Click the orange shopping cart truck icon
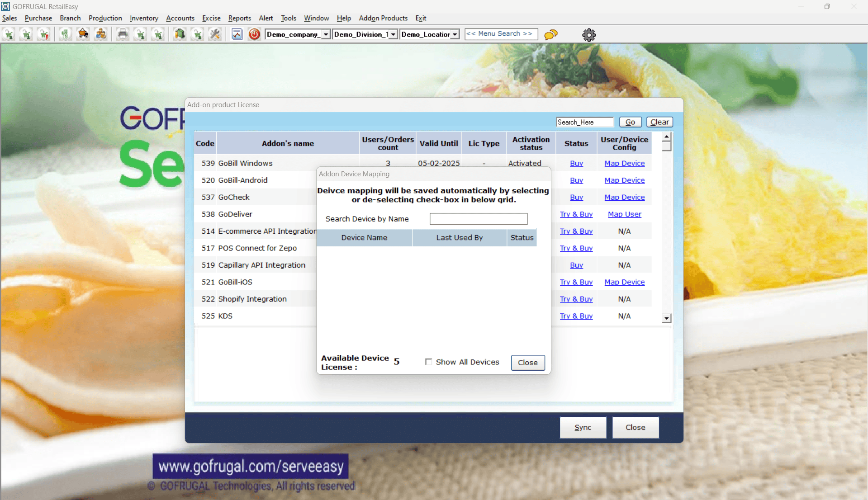 (83, 34)
